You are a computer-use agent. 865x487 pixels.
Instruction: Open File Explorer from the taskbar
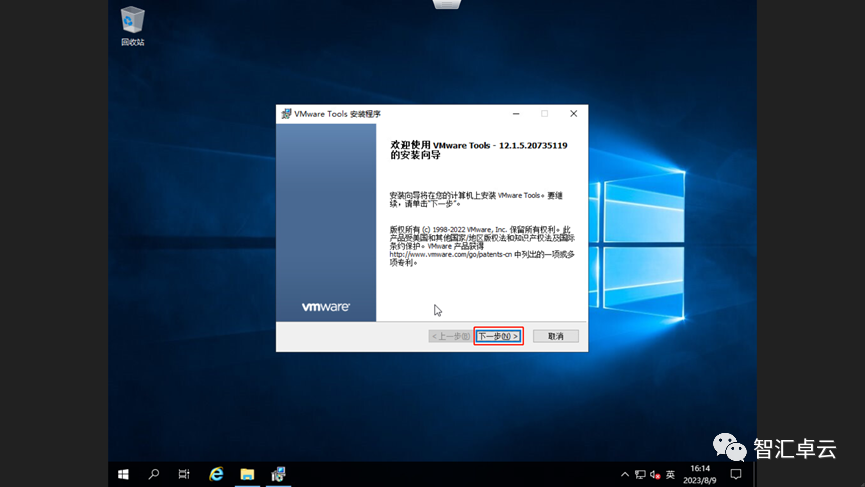(247, 474)
